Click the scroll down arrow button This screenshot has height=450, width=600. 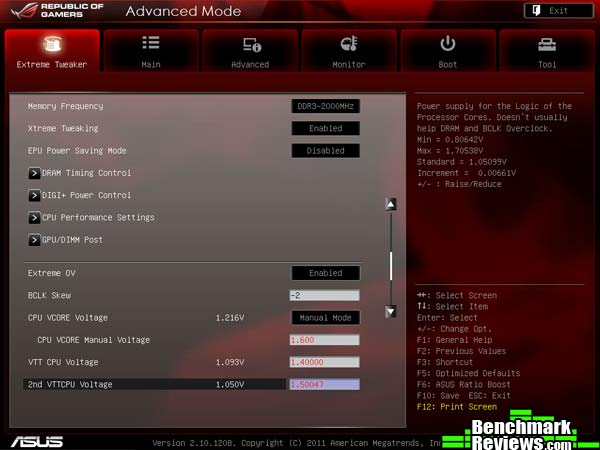pos(390,311)
